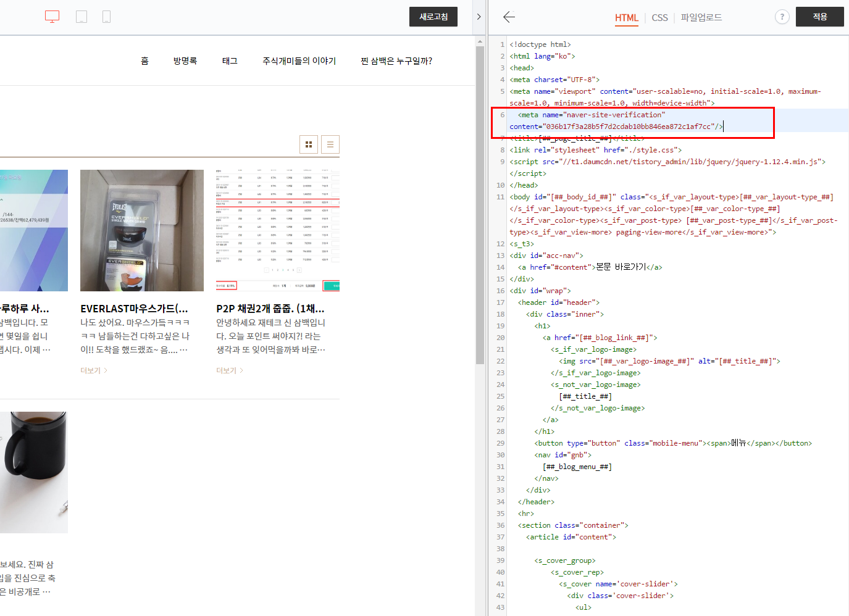Open the P2P table post thumbnail

click(x=278, y=230)
